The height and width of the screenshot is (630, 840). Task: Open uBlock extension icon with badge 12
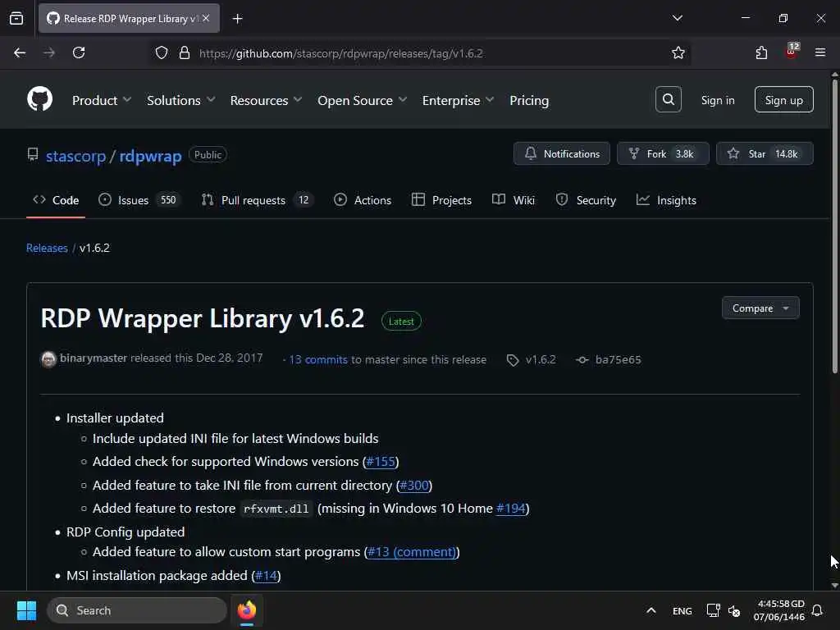pos(792,52)
